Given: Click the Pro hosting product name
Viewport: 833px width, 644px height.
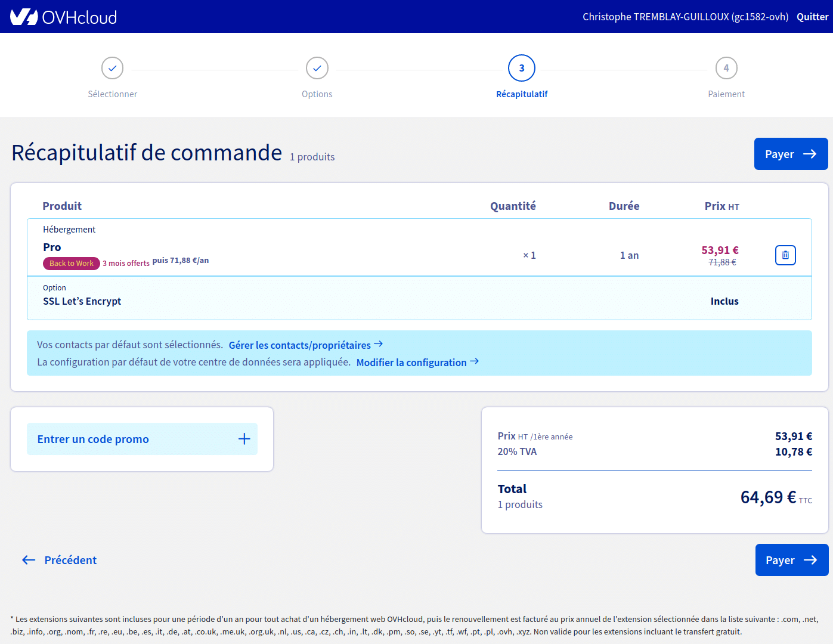Looking at the screenshot, I should pyautogui.click(x=52, y=247).
